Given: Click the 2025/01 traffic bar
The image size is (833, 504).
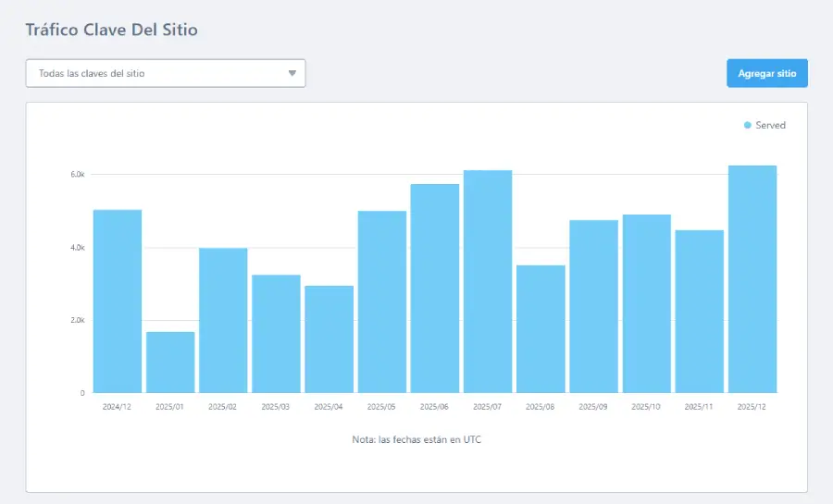Looking at the screenshot, I should click(170, 363).
